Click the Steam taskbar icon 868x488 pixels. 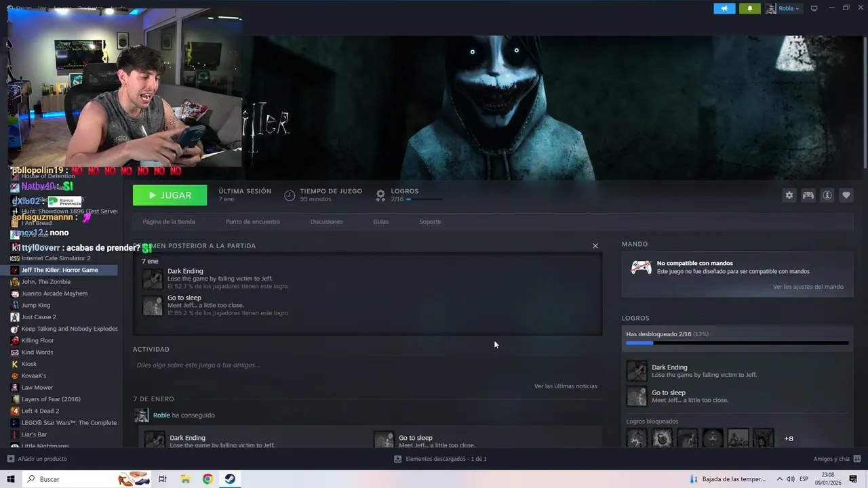click(x=231, y=479)
